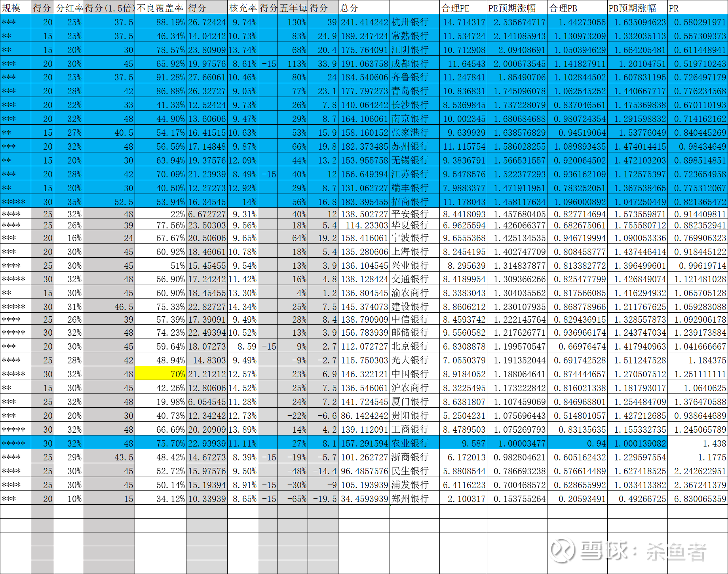Click the PB预期涨幅 header cell

click(637, 8)
